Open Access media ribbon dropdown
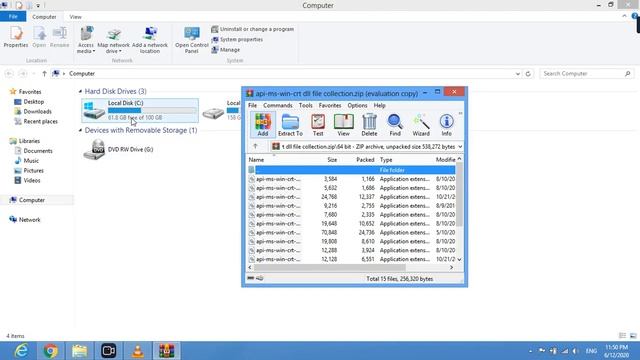640x360 pixels. (x=86, y=40)
